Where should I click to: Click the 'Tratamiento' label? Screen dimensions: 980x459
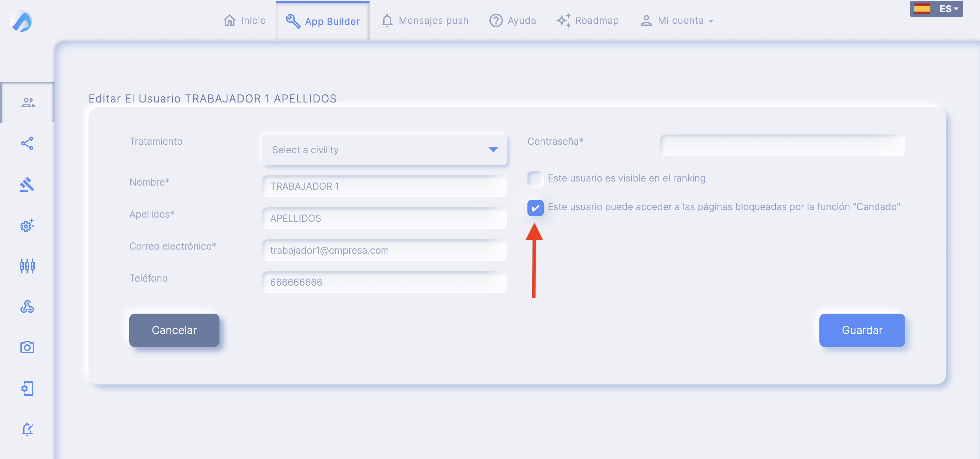coord(156,141)
